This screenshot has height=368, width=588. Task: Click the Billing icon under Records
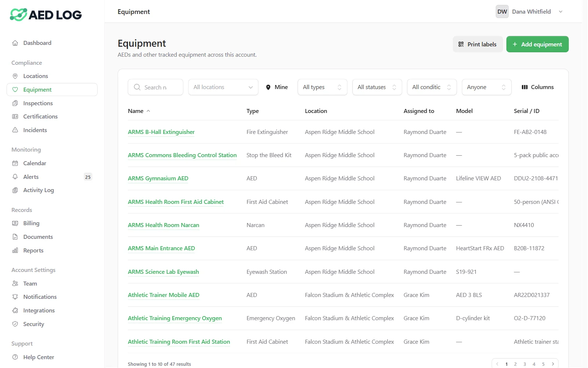click(15, 223)
